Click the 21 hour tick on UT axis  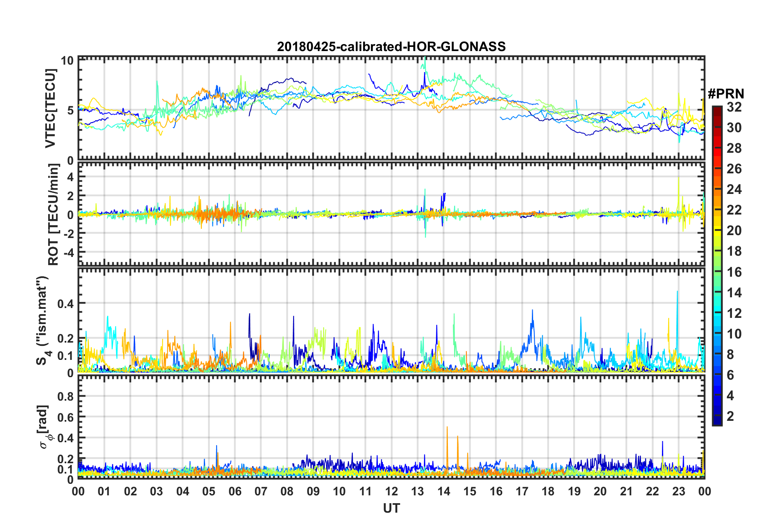[627, 491]
